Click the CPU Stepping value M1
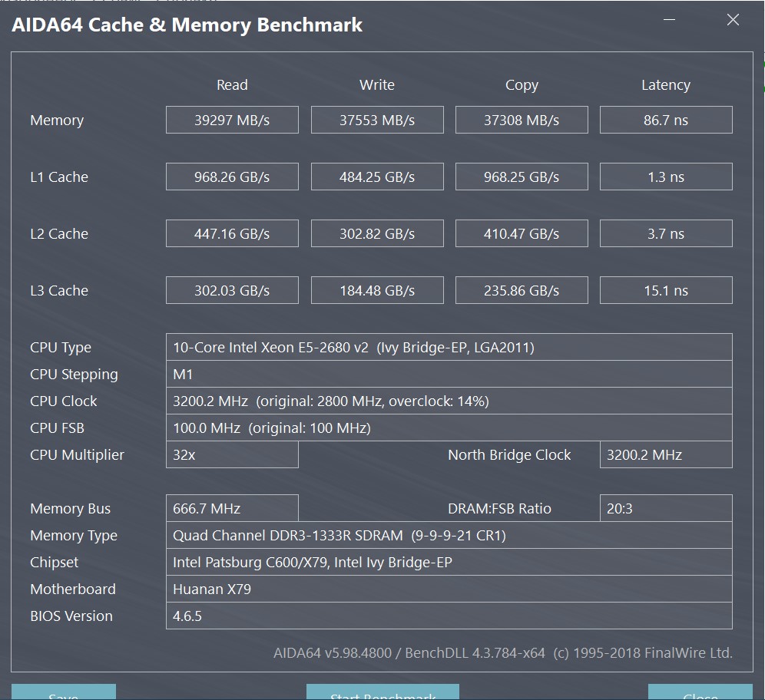765x700 pixels. pyautogui.click(x=449, y=374)
